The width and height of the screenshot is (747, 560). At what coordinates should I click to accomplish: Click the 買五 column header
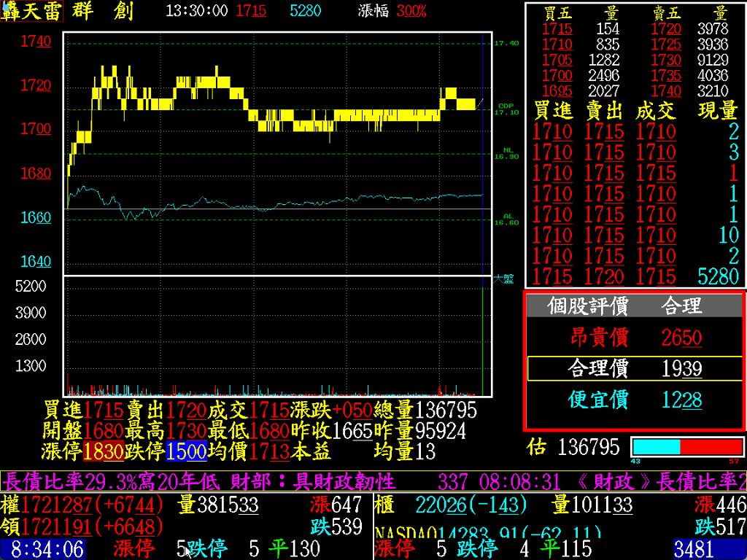[x=558, y=13]
